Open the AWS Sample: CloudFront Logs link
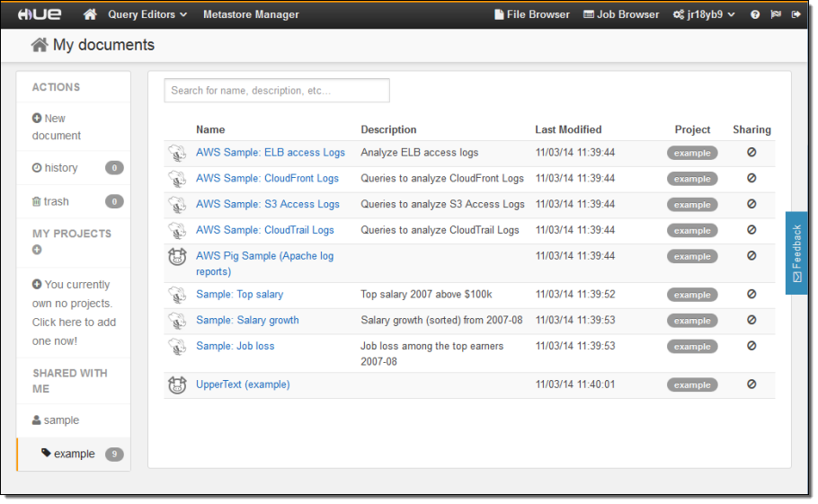The height and width of the screenshot is (504, 818). (267, 179)
